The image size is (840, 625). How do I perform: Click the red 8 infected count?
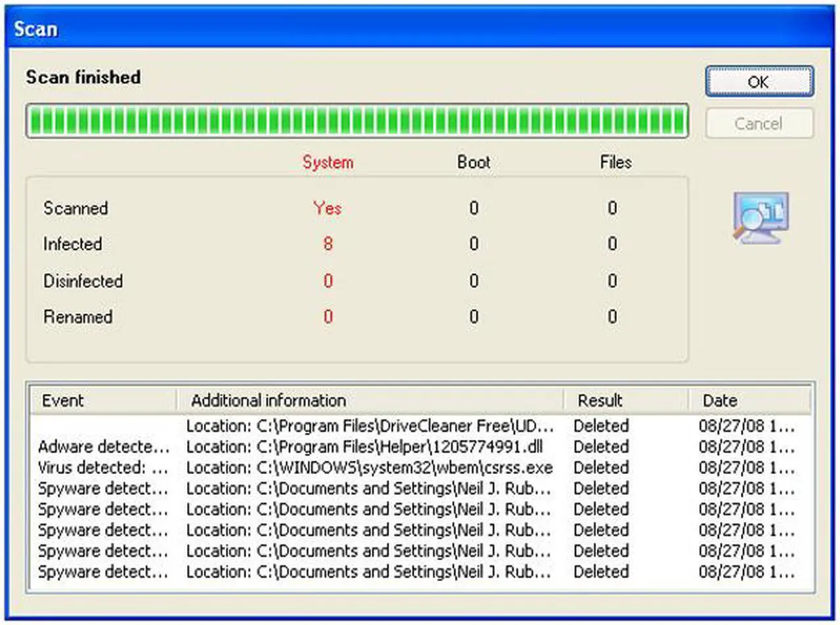pyautogui.click(x=327, y=244)
